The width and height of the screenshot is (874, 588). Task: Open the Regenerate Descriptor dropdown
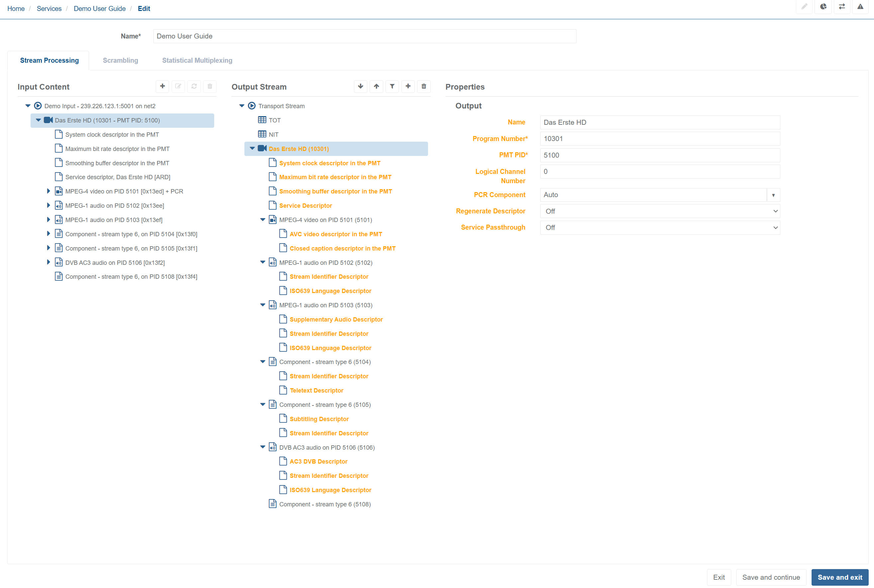pyautogui.click(x=660, y=211)
